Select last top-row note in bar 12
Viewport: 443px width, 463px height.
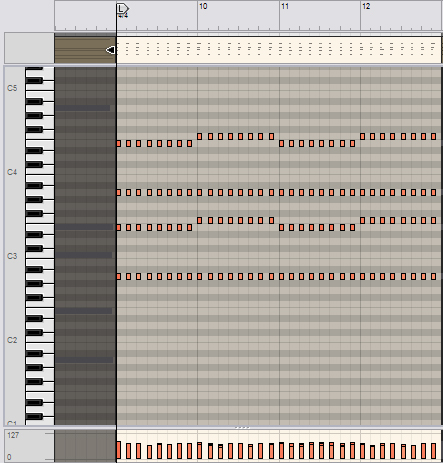433,136
